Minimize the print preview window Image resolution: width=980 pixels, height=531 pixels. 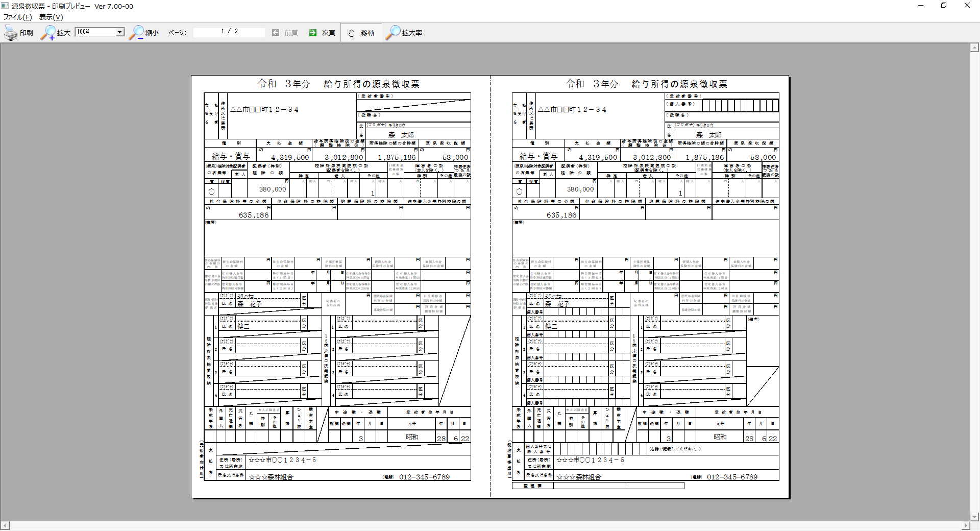click(921, 6)
